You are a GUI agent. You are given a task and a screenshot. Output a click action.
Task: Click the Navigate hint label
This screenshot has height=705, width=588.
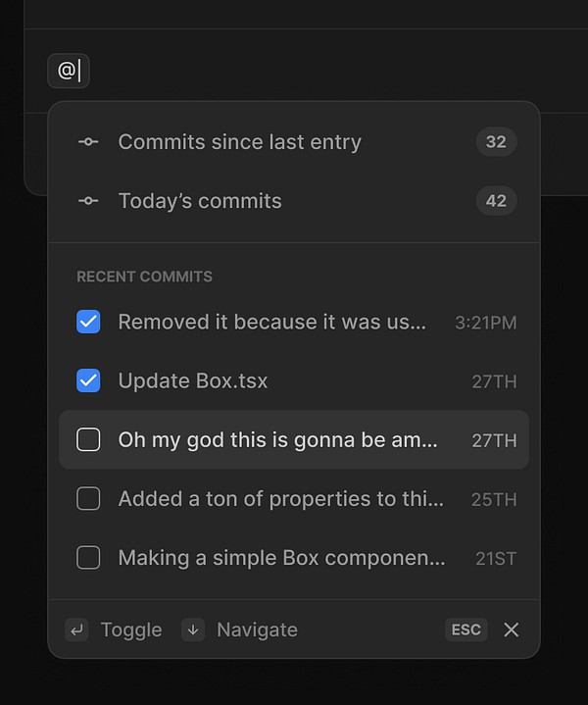pyautogui.click(x=257, y=629)
